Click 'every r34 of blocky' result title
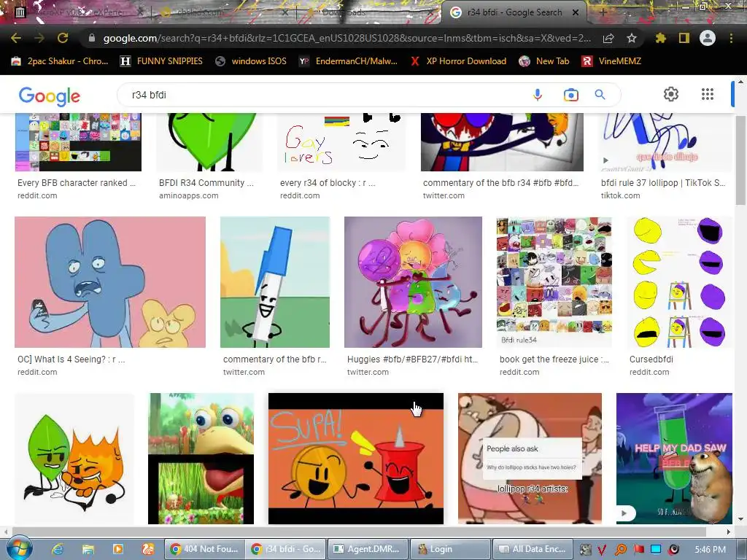The image size is (747, 560). click(x=328, y=183)
